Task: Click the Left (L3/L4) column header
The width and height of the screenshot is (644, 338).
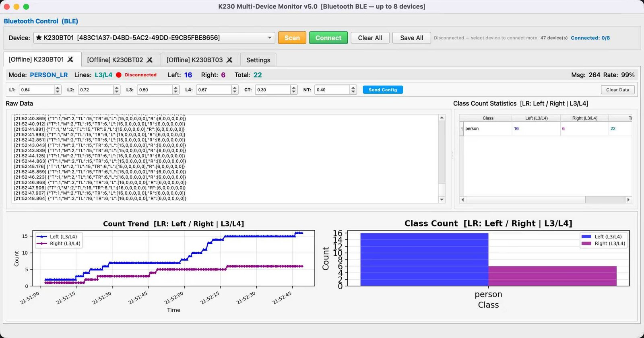Action: [536, 118]
